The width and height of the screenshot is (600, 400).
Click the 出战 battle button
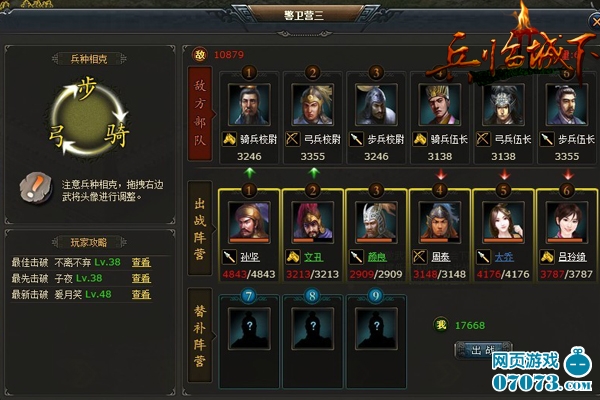pos(483,349)
